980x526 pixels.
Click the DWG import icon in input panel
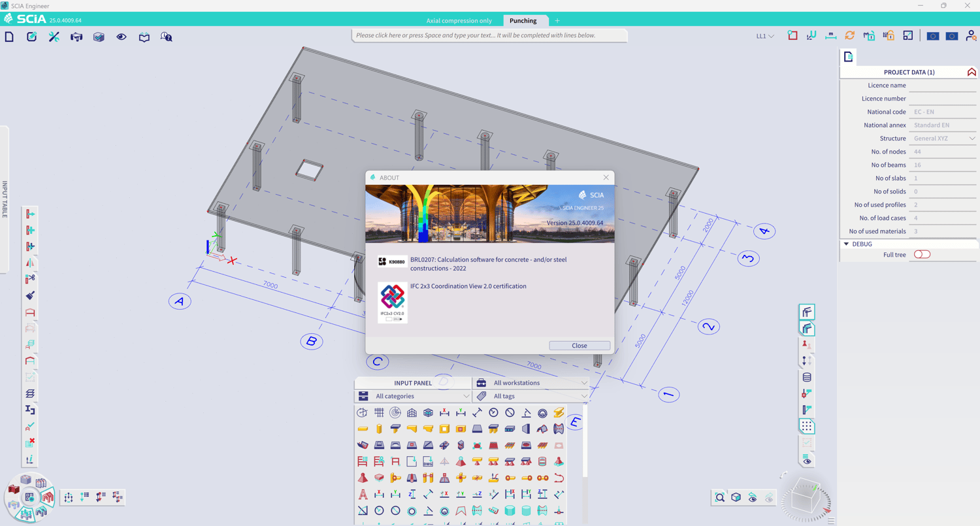(428, 461)
